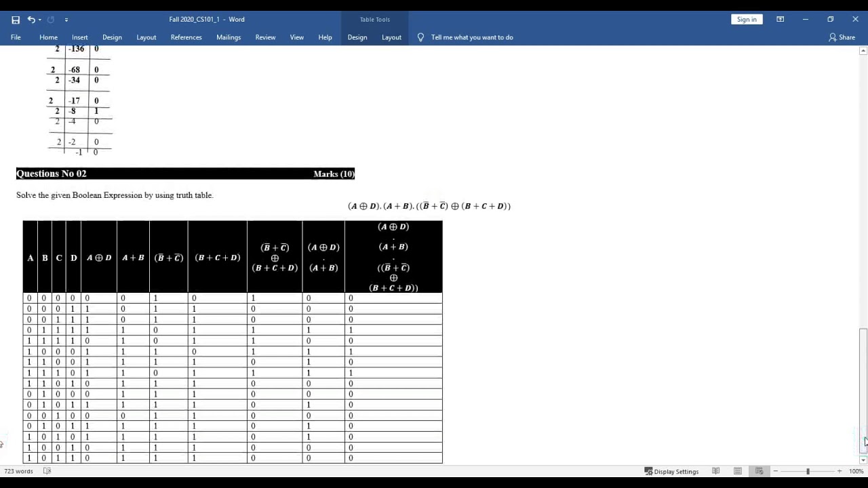Click the document title 'Fall 2020_CS101_1 - Word'
Screen dimensions: 868x488
point(207,20)
